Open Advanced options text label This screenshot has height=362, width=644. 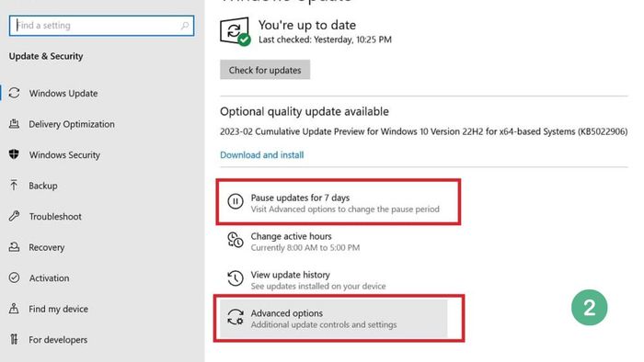click(x=287, y=313)
